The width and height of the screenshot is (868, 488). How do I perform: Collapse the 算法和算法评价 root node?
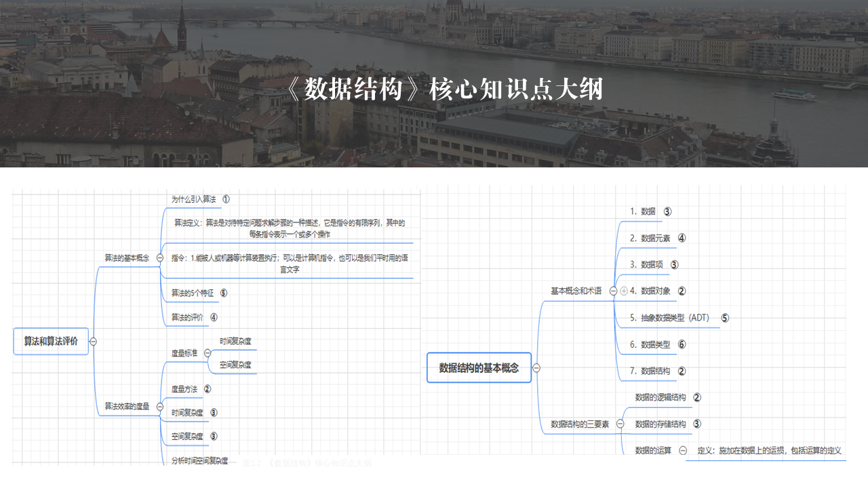pos(93,341)
